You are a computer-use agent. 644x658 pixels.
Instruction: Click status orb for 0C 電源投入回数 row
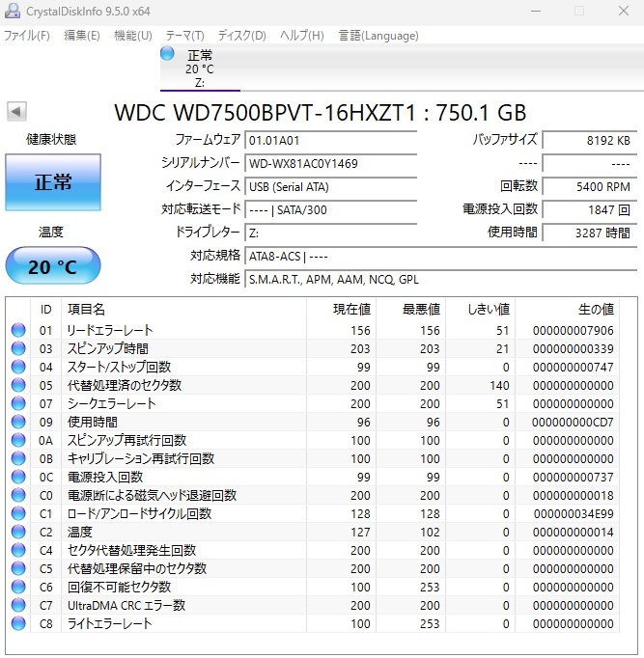tap(18, 478)
